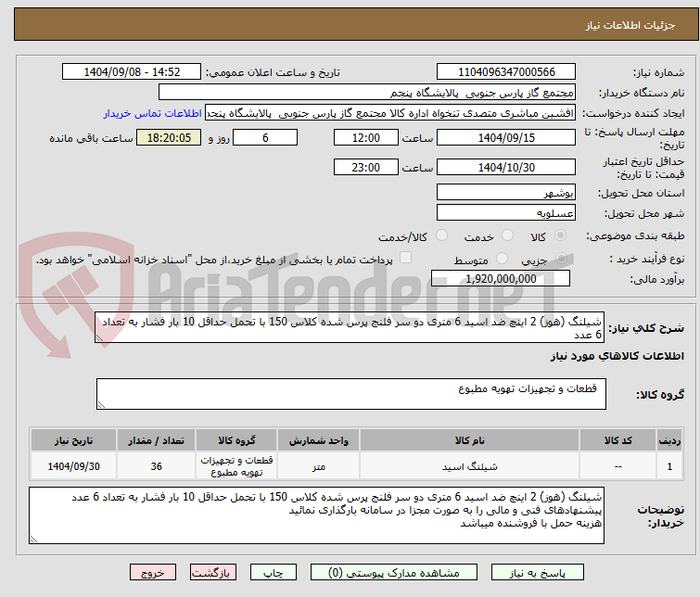
Task: Click the need date cell 1404/09/30
Action: pos(73,466)
